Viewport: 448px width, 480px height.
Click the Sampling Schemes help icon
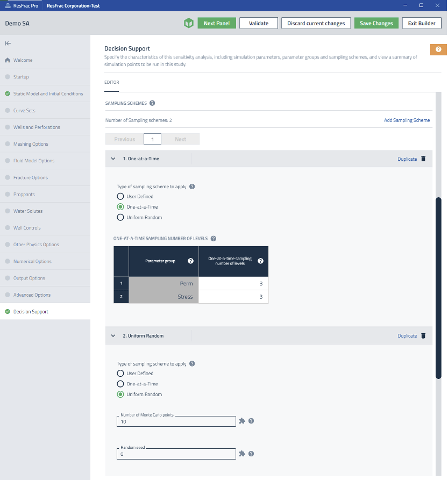[152, 103]
